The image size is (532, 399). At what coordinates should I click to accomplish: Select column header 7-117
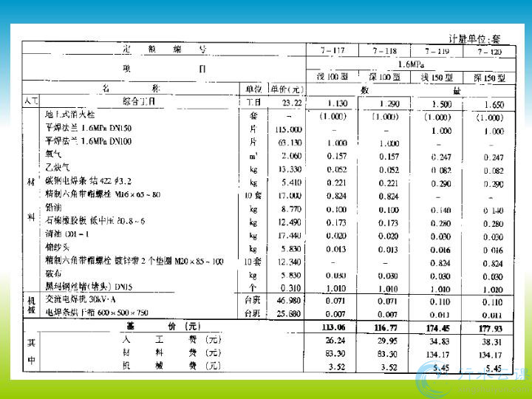pos(332,51)
